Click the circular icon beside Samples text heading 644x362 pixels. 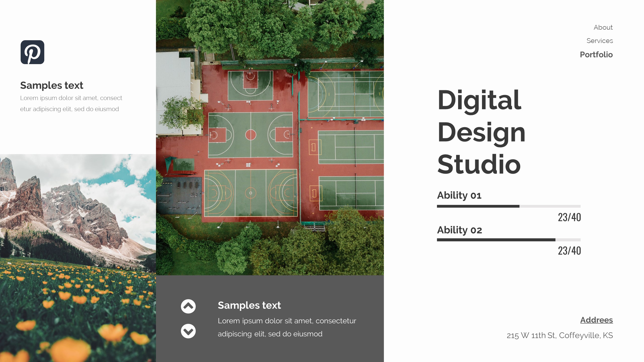[x=188, y=306]
